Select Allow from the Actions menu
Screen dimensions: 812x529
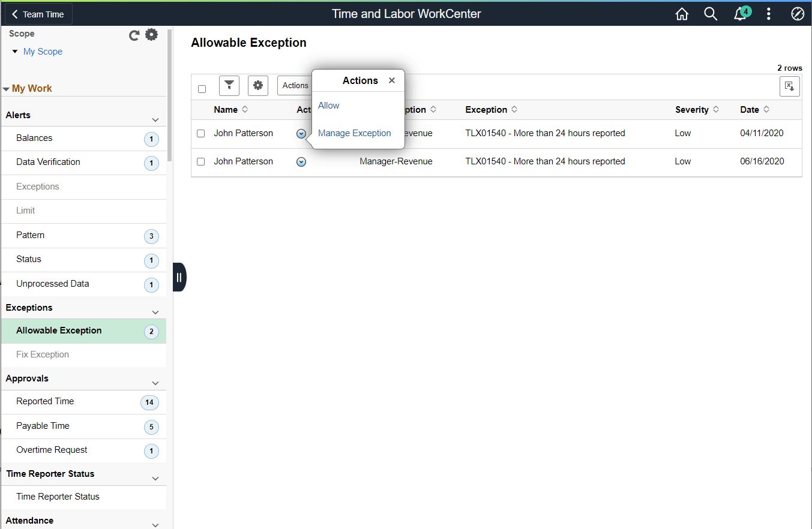(328, 105)
